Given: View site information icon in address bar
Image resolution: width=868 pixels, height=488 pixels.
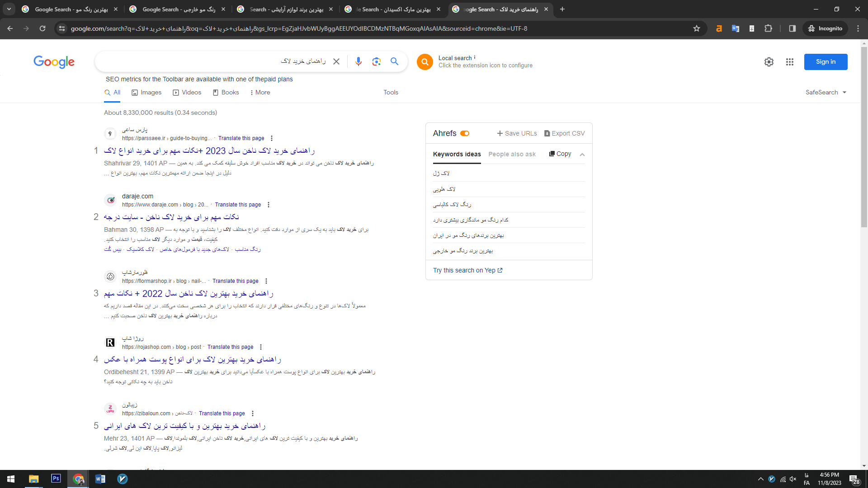Looking at the screenshot, I should [62, 28].
